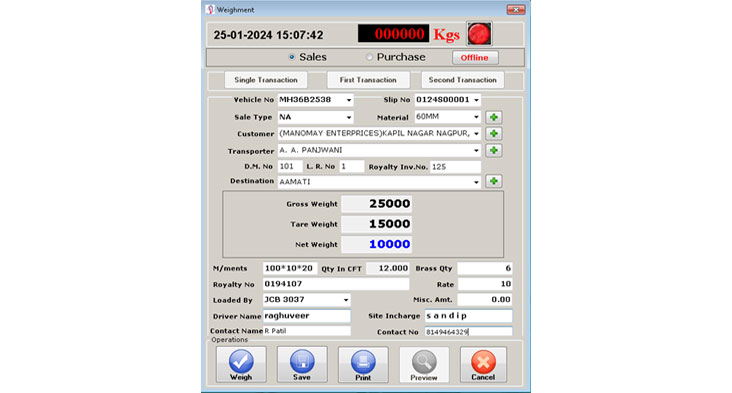Click the M/ments field with 100*10*20
Screen dimensions: 732x393
290,268
